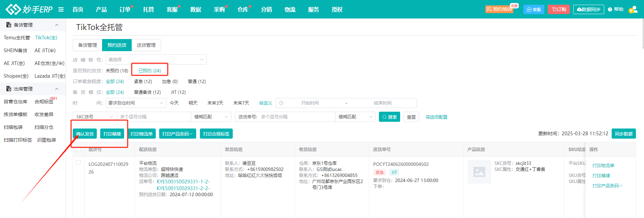Switch to the 送货管理 tab
Image resolution: width=644 pixels, height=218 pixels.
click(146, 45)
